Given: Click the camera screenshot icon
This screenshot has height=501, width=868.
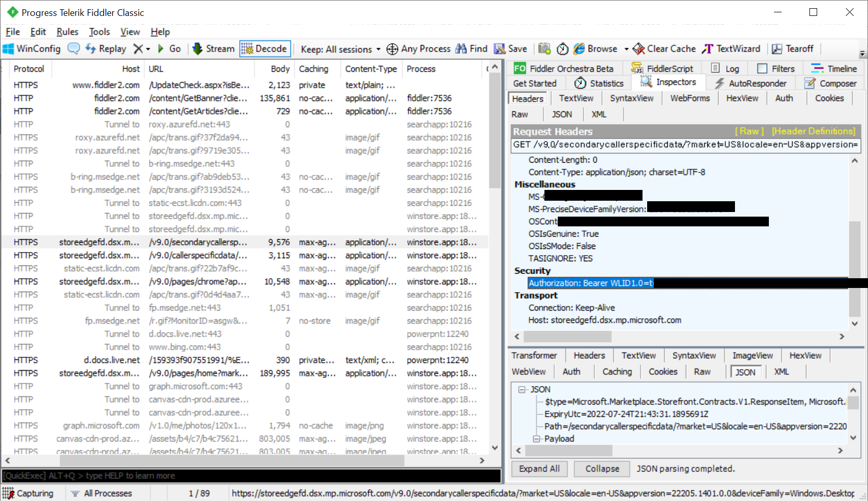Looking at the screenshot, I should (x=544, y=49).
